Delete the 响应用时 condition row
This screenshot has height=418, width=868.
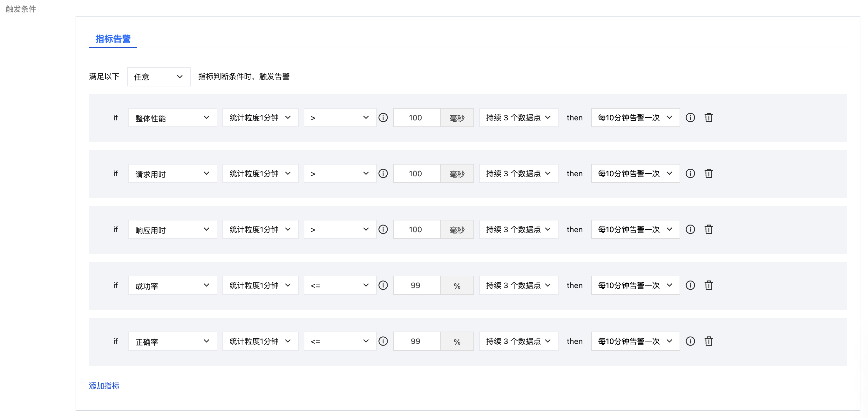(709, 229)
